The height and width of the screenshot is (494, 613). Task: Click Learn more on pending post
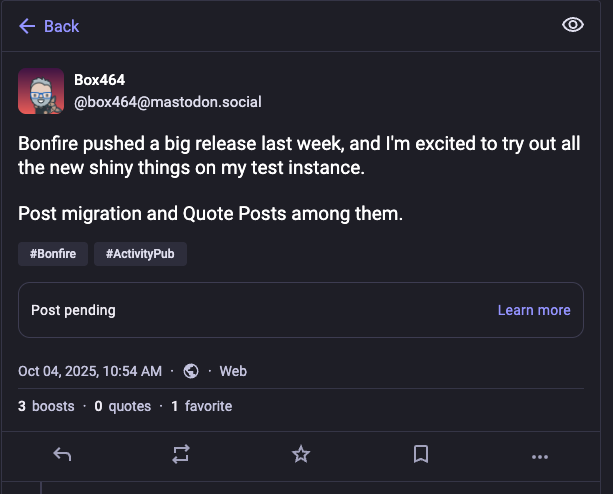click(534, 310)
